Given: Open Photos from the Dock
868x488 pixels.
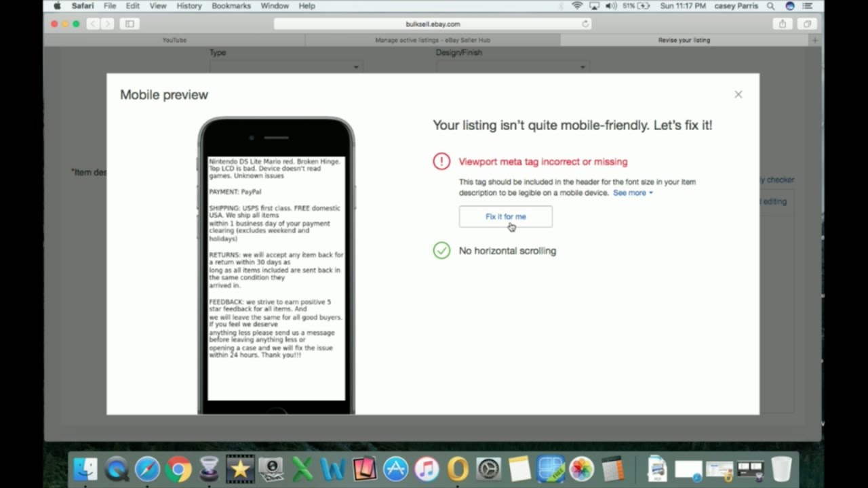Looking at the screenshot, I should pos(581,469).
